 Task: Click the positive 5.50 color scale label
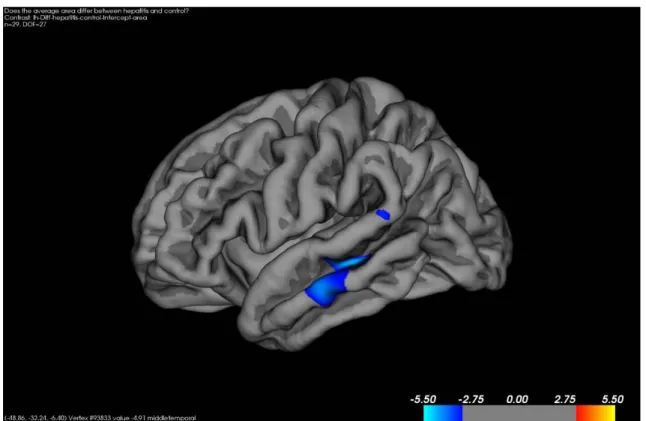[613, 399]
